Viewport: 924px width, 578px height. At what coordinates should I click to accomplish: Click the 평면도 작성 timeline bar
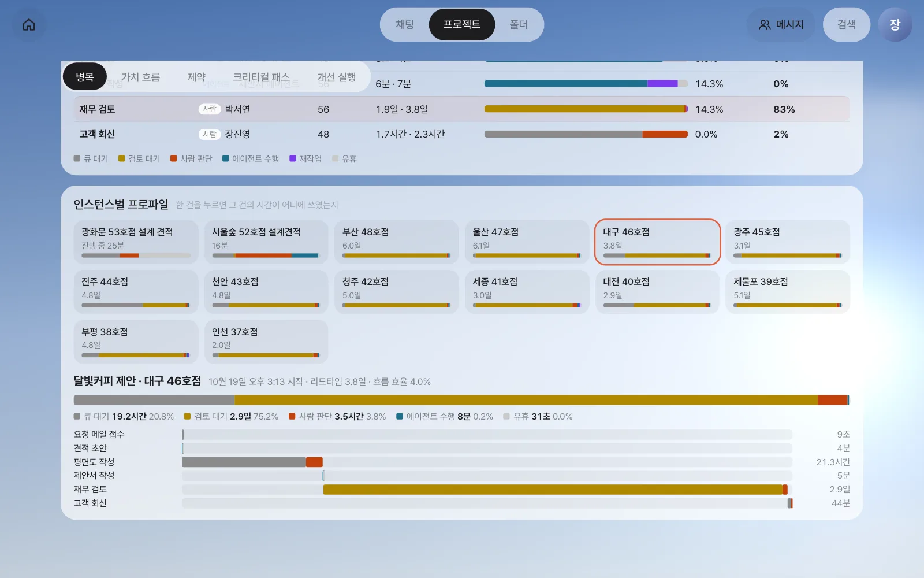[x=252, y=462]
